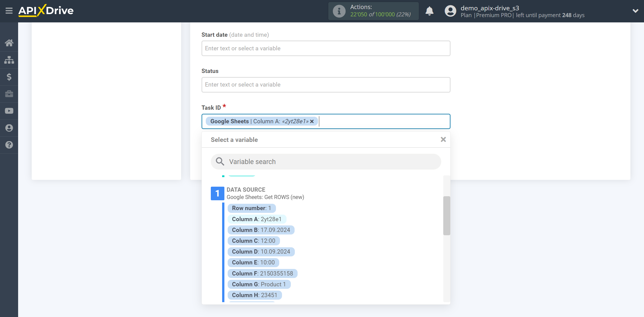
Task: Click the ApiX-Drive logo
Action: 46,11
